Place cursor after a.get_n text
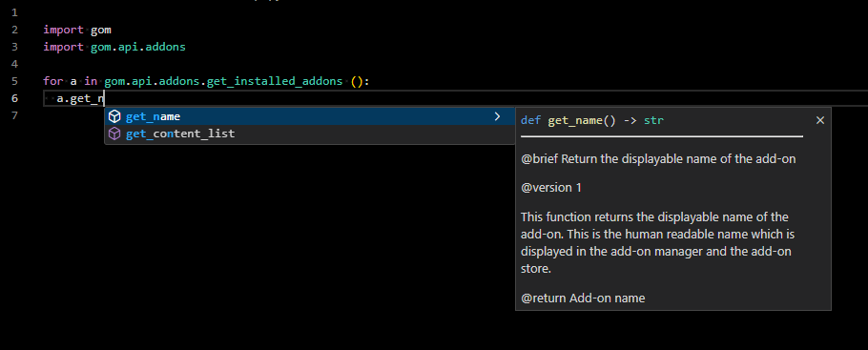This screenshot has width=868, height=350. pos(105,98)
